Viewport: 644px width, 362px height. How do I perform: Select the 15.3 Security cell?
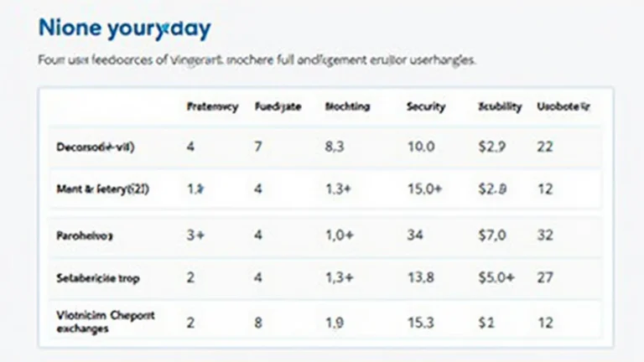[x=420, y=322]
